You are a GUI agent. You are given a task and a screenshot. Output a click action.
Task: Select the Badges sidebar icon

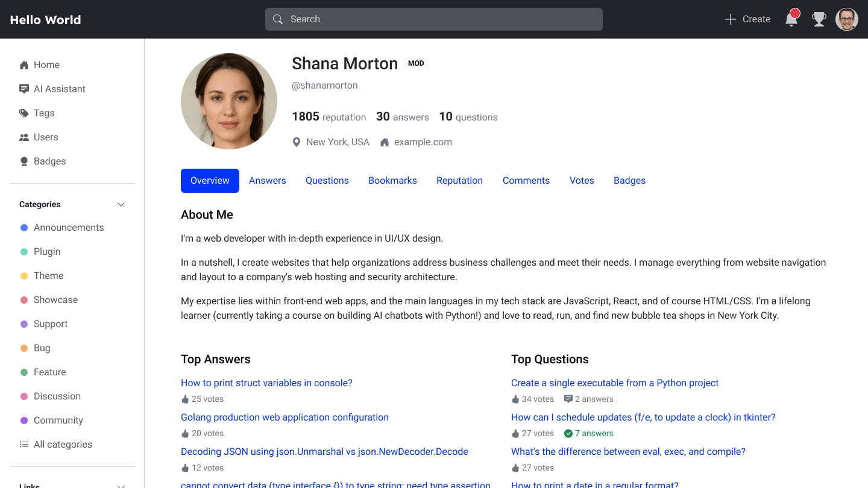pyautogui.click(x=24, y=161)
